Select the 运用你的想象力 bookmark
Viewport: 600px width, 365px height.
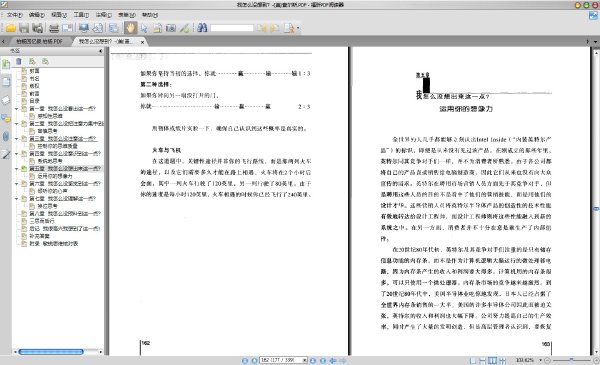point(55,176)
